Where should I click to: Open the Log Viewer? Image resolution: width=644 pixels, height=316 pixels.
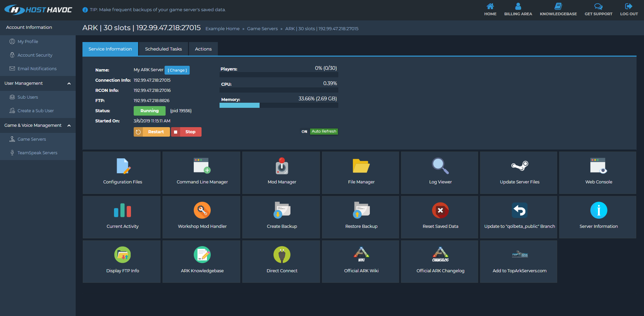pyautogui.click(x=440, y=173)
